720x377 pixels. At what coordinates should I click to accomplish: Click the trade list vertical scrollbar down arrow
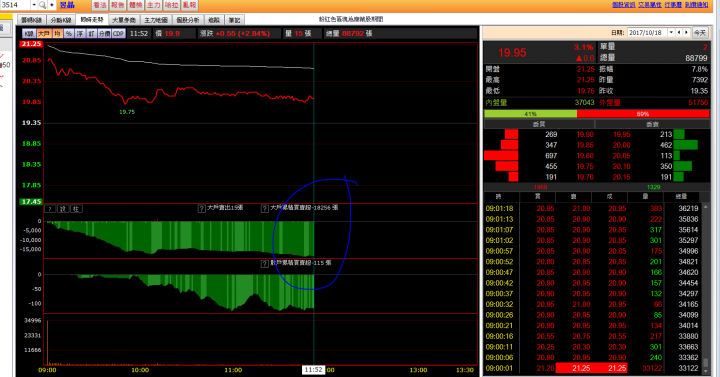tap(705, 370)
